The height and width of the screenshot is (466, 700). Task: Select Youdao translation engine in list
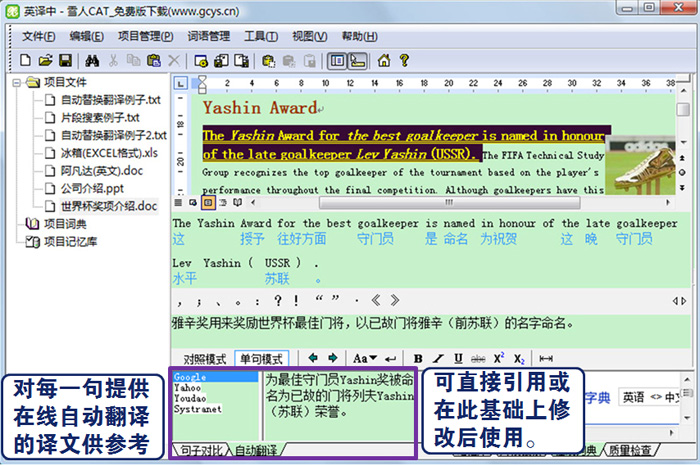189,397
